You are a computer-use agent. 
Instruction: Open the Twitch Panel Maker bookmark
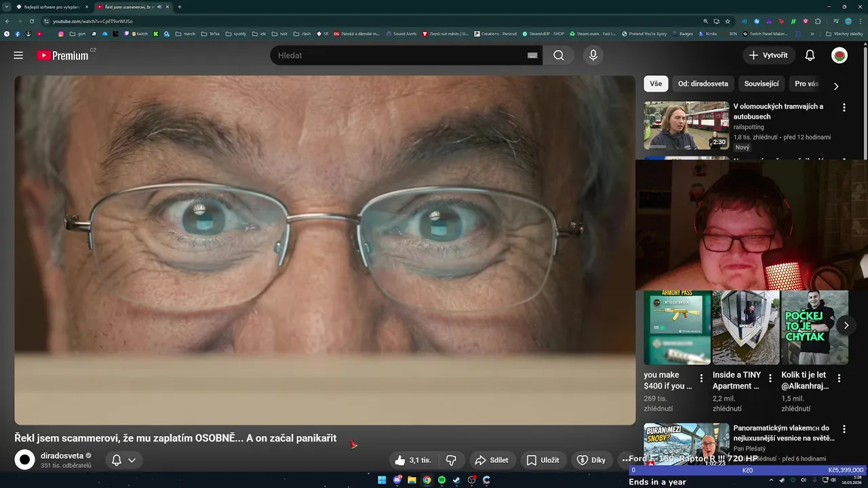pos(765,33)
